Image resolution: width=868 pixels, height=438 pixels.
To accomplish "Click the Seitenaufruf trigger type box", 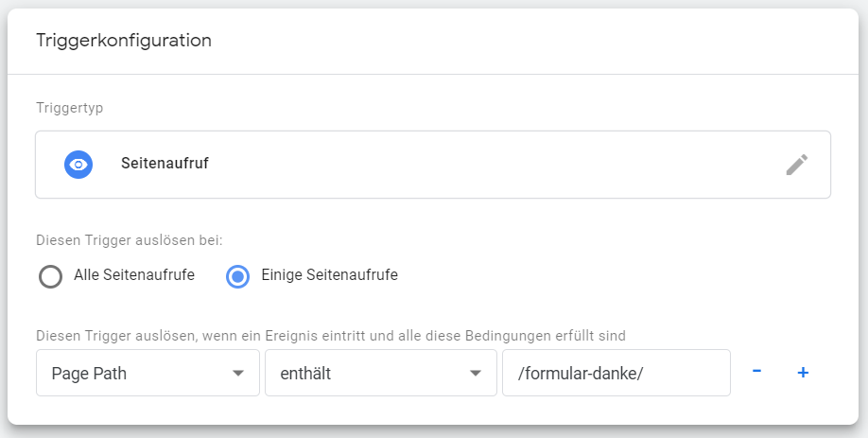I will pos(433,165).
